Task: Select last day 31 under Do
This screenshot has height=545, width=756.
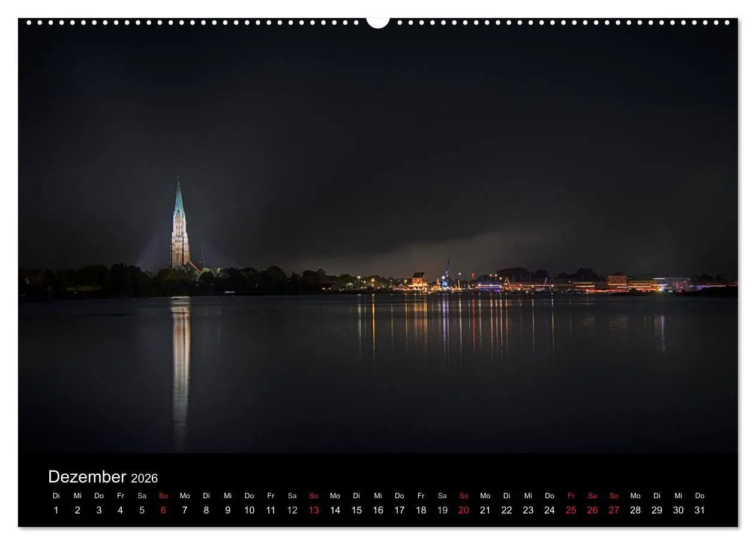Action: point(700,510)
